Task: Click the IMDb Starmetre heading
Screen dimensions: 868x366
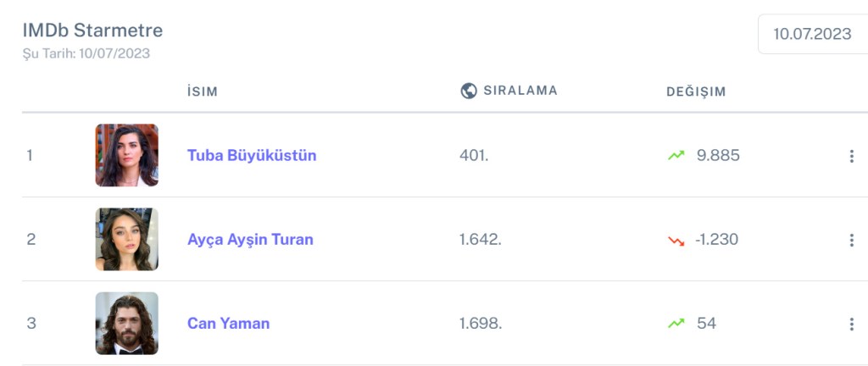Action: tap(92, 30)
